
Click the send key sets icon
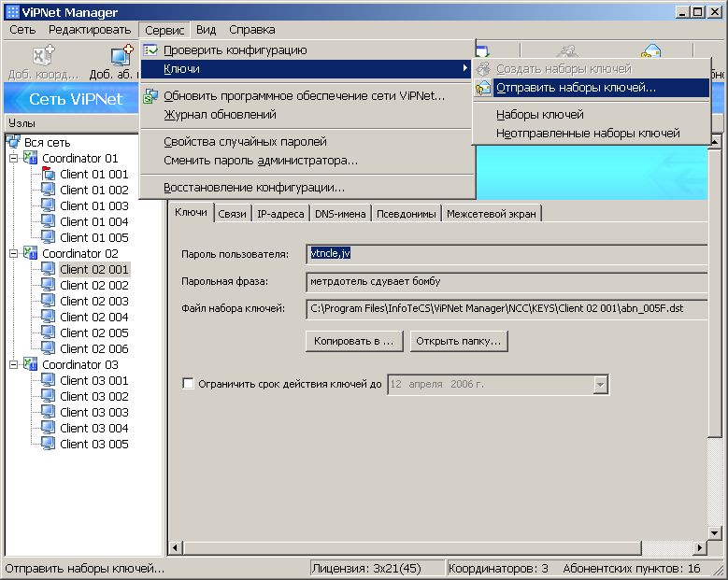point(483,87)
